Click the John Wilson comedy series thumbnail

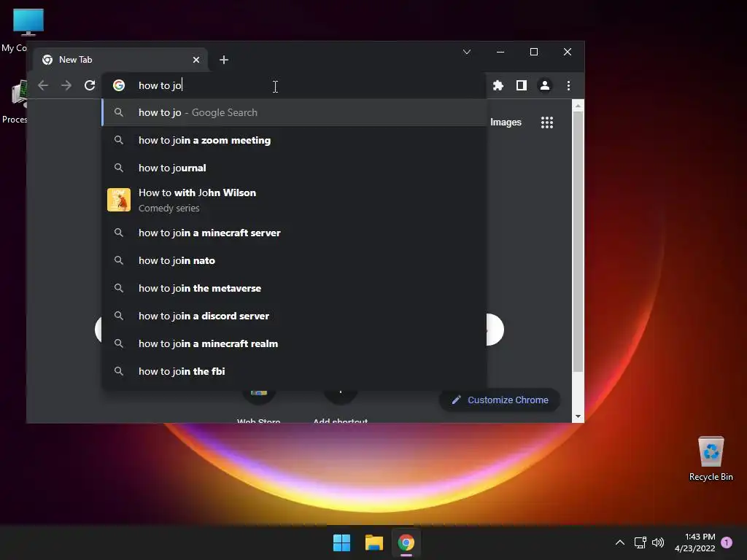coord(119,200)
